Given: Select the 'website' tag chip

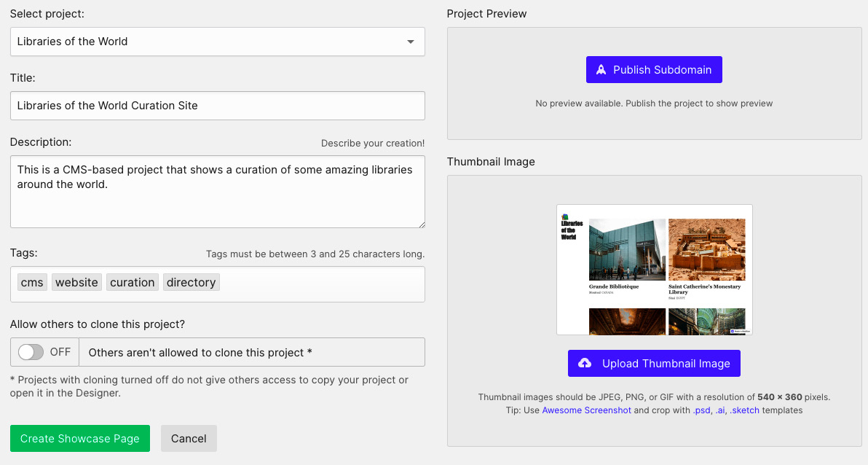Looking at the screenshot, I should click(x=76, y=282).
